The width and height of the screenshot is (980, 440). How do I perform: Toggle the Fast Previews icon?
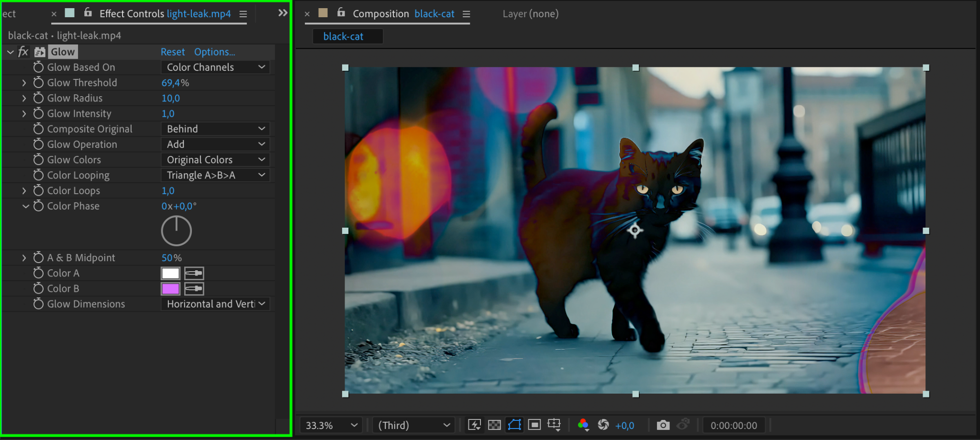(x=474, y=425)
